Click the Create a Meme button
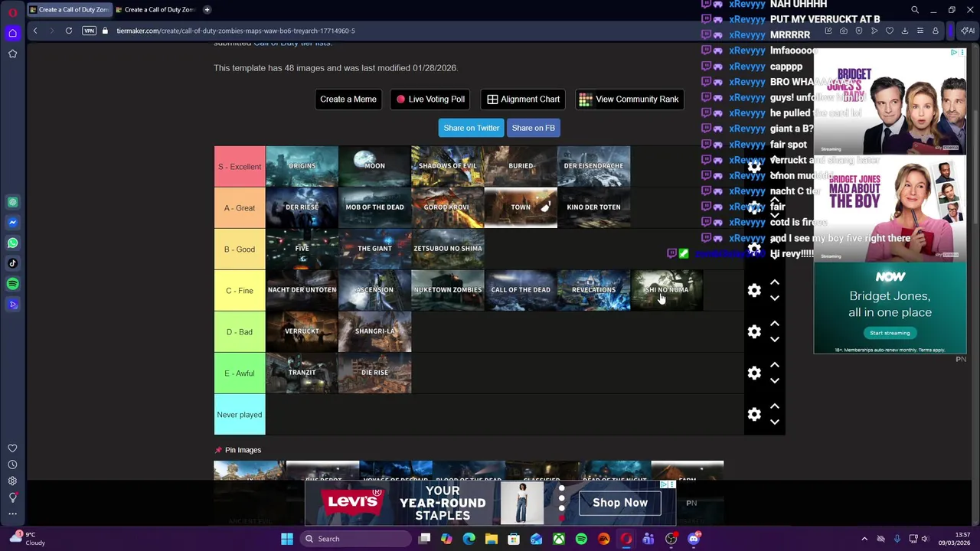This screenshot has width=980, height=551. [348, 99]
